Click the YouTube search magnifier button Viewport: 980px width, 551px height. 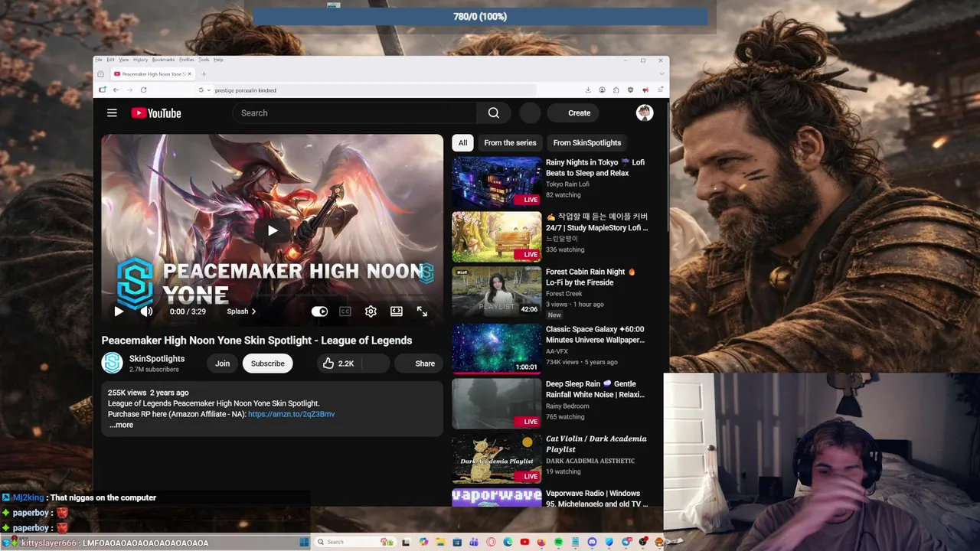coord(494,113)
